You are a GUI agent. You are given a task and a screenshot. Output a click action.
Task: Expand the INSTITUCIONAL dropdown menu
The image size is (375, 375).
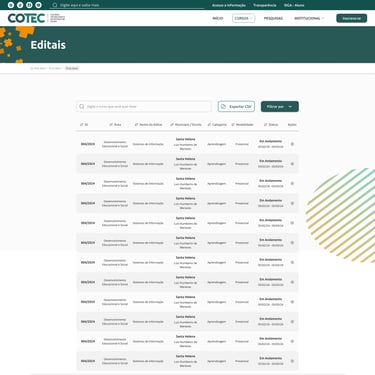309,18
